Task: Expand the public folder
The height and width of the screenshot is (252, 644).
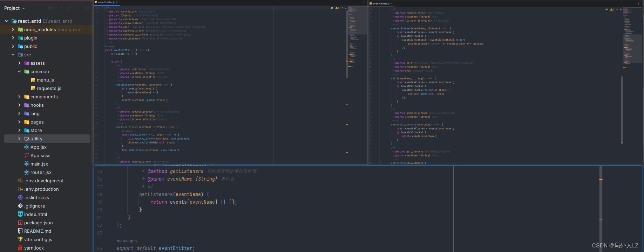Action: tap(13, 46)
